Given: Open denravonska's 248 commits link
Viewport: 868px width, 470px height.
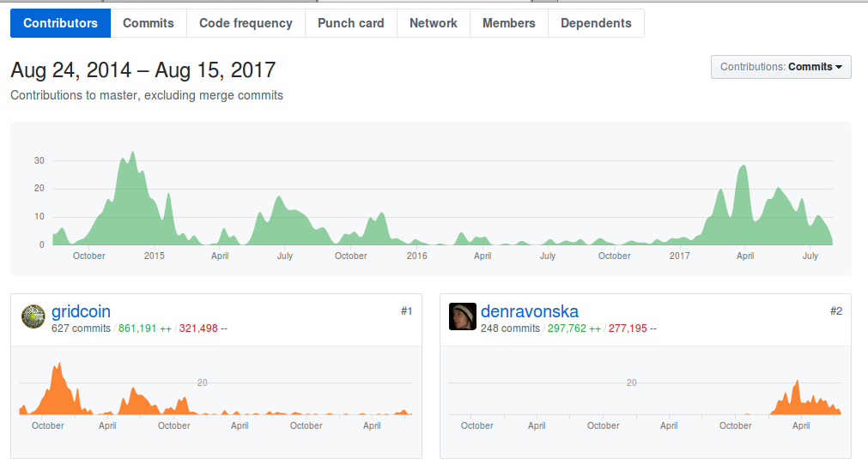Looking at the screenshot, I should (x=510, y=328).
